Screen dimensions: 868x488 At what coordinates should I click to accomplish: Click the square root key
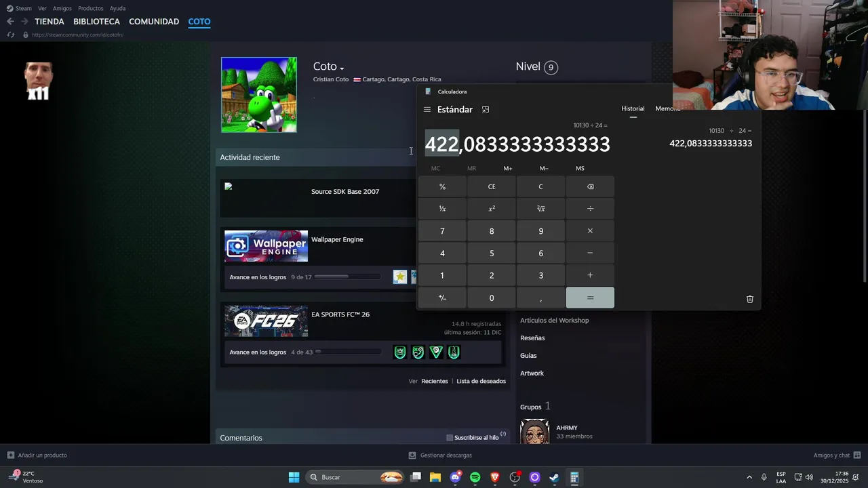coord(540,209)
